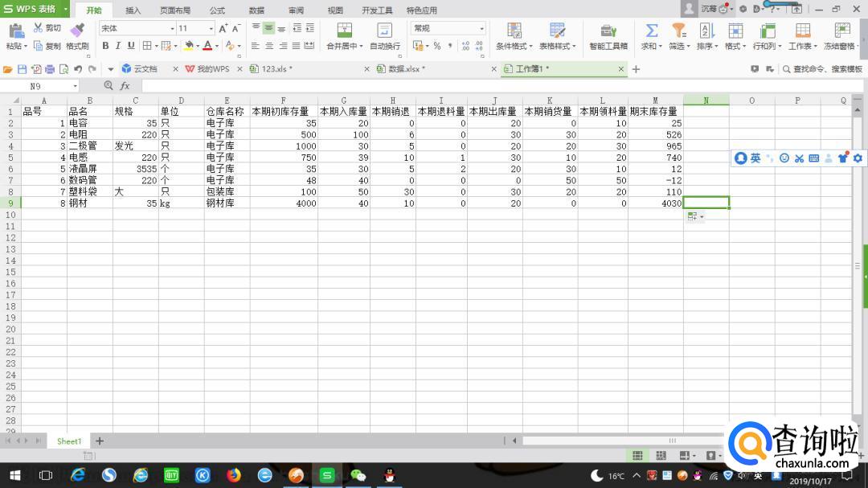
Task: Decrease font size with A- icon
Action: [236, 28]
